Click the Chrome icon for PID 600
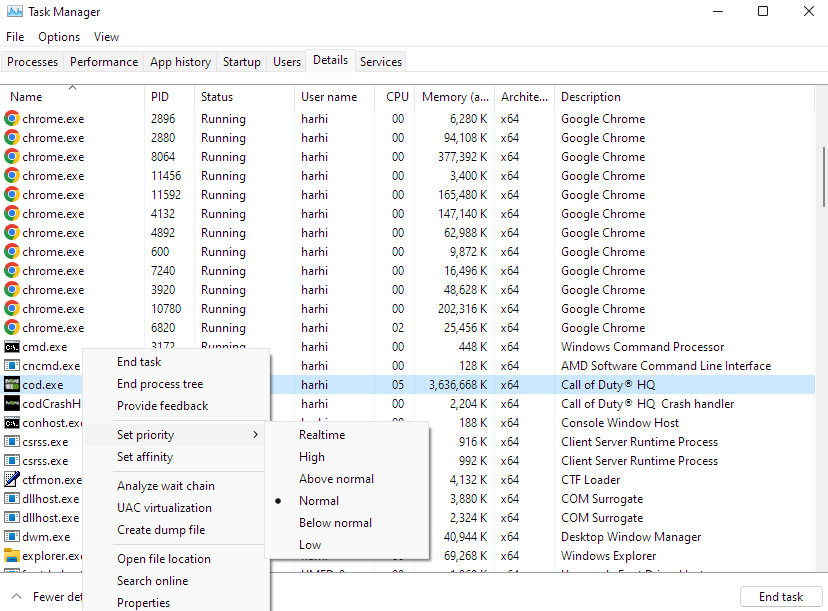Screen dimensions: 828x611 (12, 252)
